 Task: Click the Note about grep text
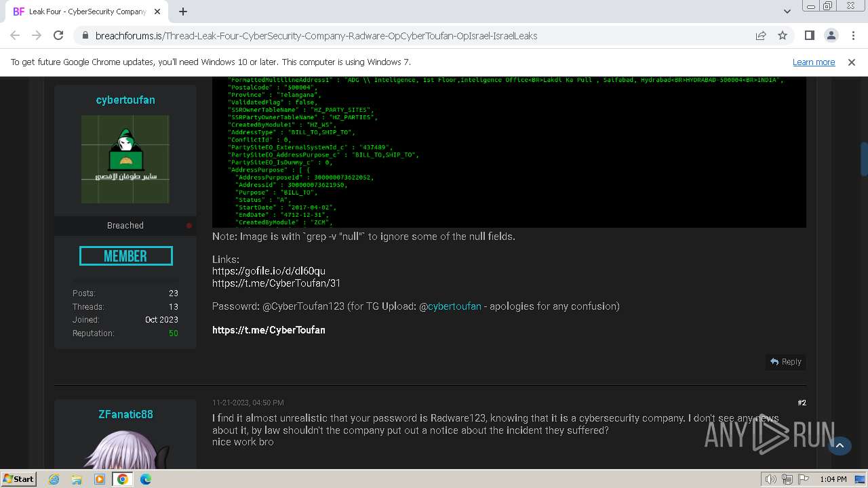(363, 237)
